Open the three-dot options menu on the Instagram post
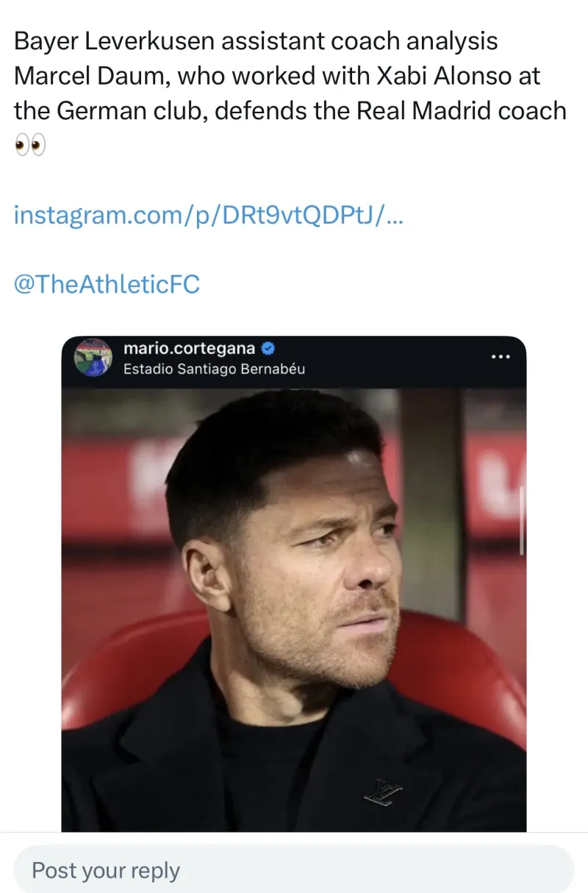 point(500,357)
